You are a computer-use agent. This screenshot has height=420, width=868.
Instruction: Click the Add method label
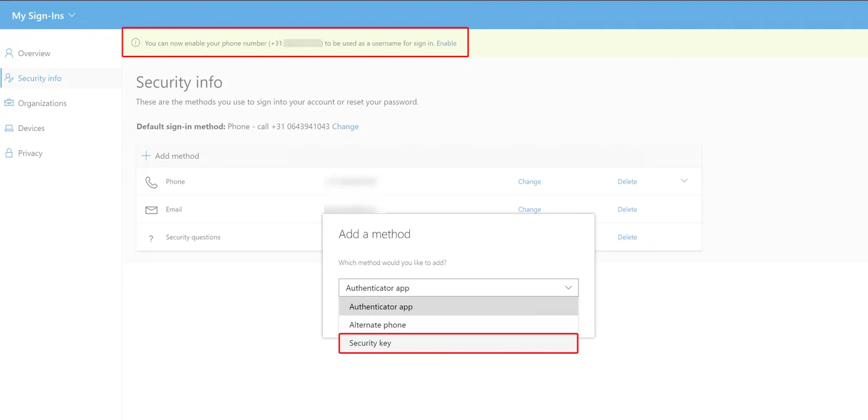(177, 156)
